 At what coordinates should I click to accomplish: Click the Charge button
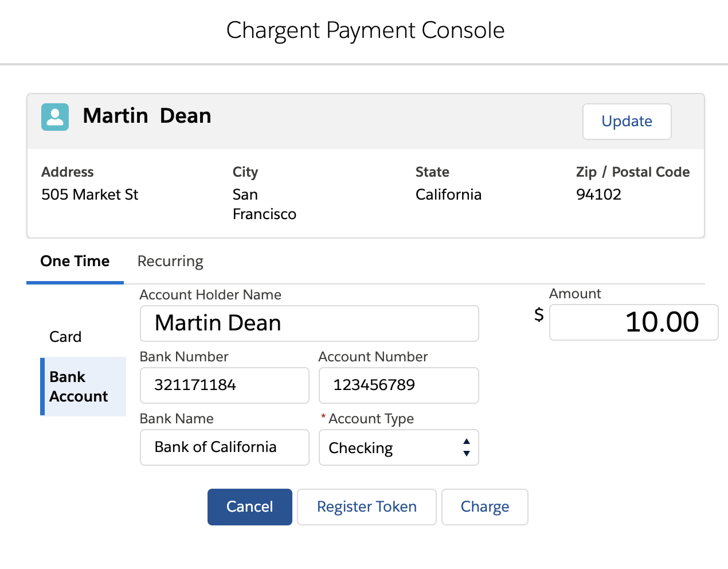click(484, 506)
